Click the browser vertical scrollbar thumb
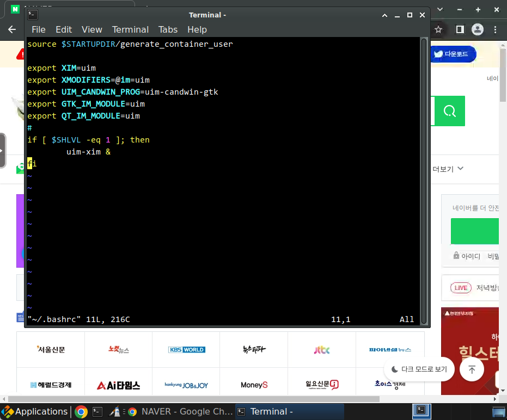The image size is (507, 420). (503, 75)
